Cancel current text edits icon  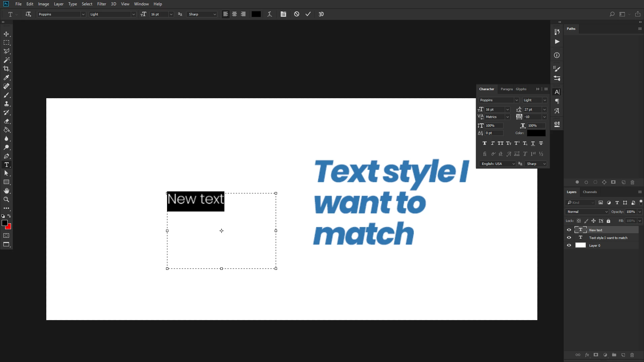[x=297, y=14]
